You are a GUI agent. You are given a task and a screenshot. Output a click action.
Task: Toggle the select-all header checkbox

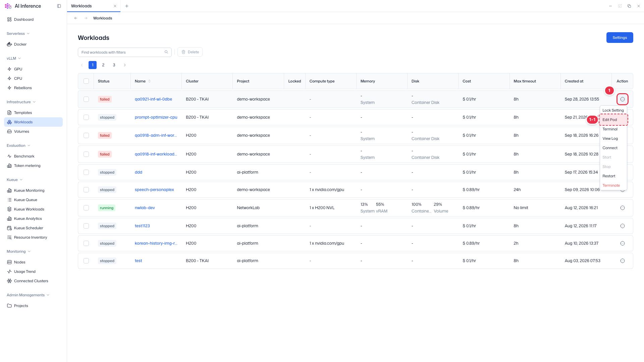tap(86, 81)
